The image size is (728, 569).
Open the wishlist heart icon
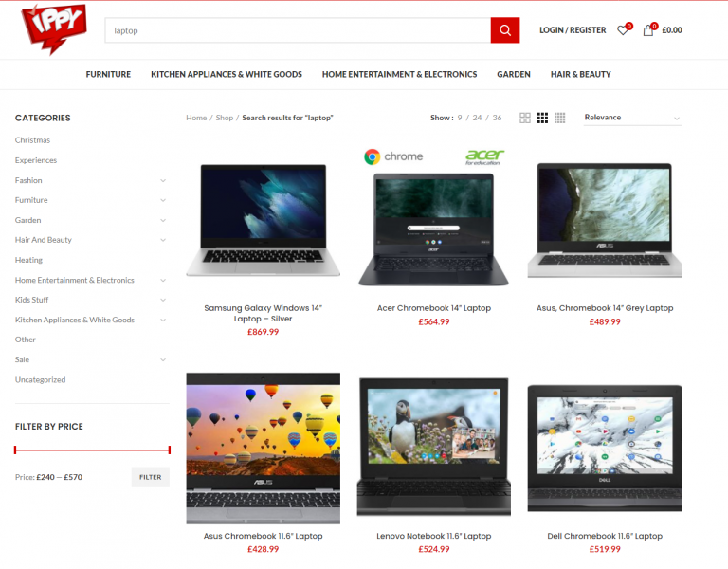622,30
